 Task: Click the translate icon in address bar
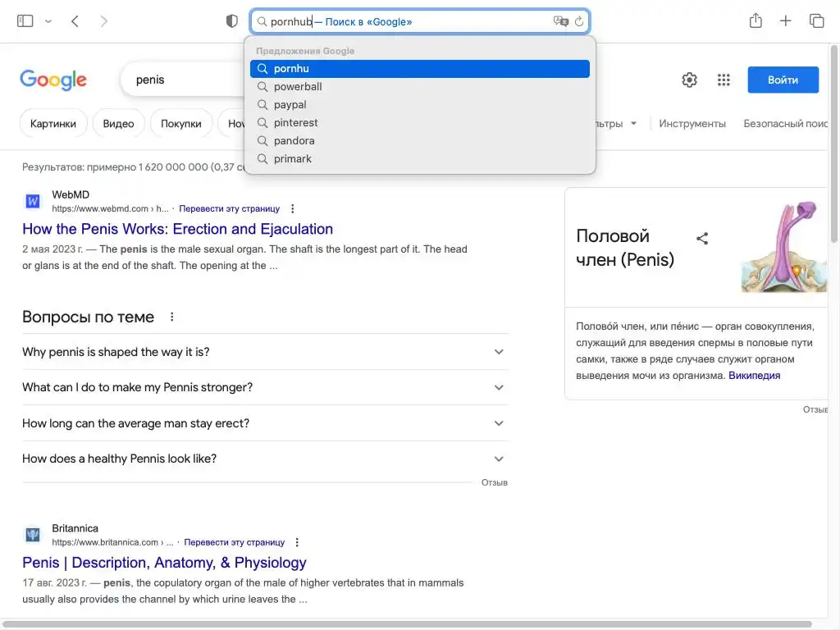coord(560,21)
